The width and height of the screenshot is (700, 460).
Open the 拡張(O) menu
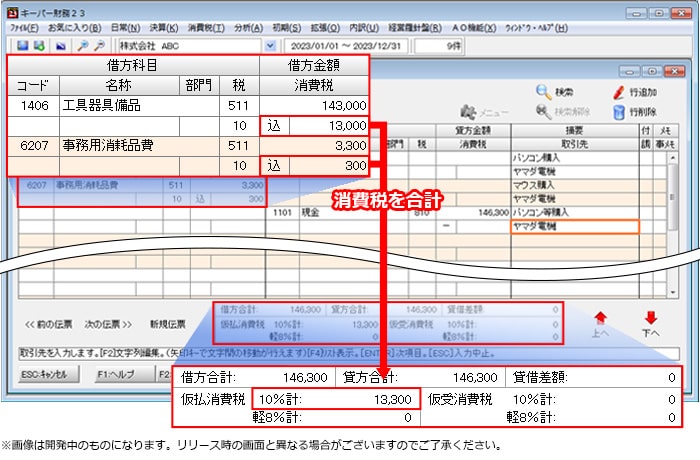[325, 28]
